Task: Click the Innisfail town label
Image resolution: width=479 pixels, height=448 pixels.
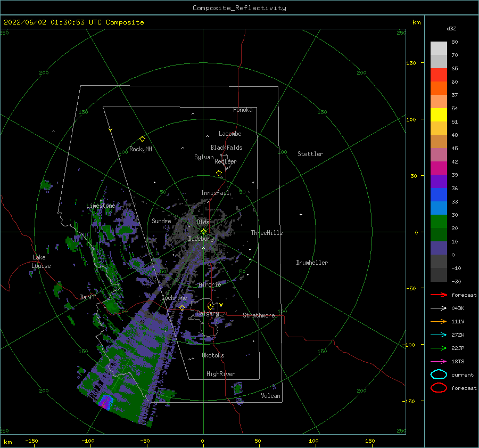Action: click(215, 193)
